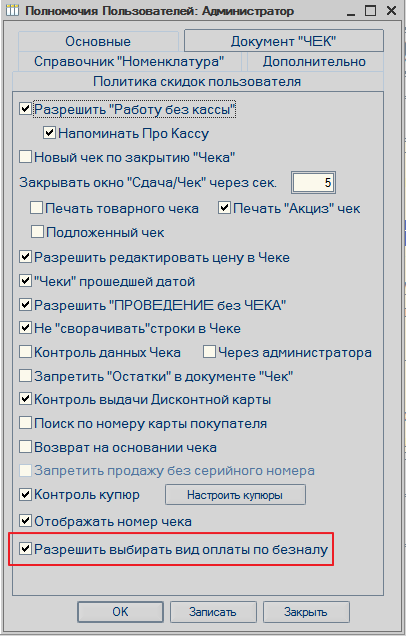Enable Новый чек по закрытию "Чека"
Image resolution: width=406 pixels, height=636 pixels.
(25, 157)
